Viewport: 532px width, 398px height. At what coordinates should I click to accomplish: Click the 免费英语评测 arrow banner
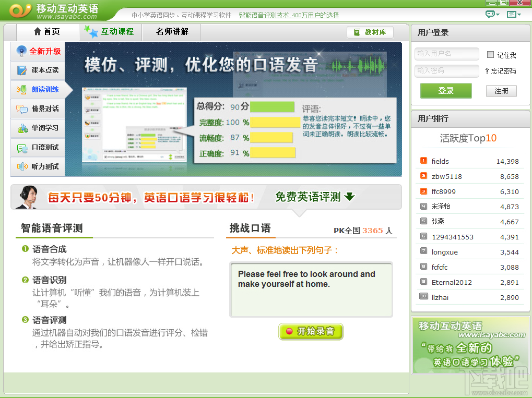314,197
